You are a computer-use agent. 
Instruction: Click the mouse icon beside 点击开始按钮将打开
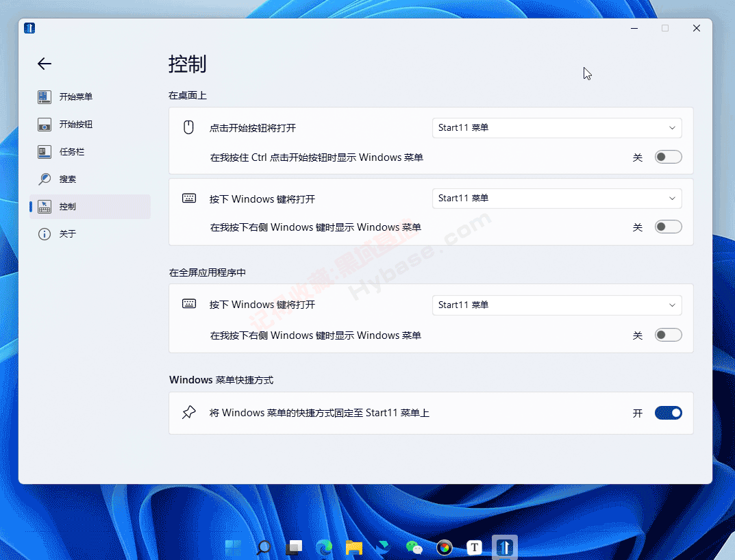click(188, 127)
